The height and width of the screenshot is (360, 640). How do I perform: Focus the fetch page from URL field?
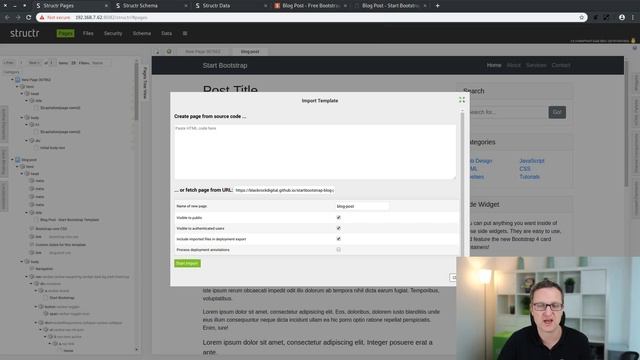pos(284,190)
